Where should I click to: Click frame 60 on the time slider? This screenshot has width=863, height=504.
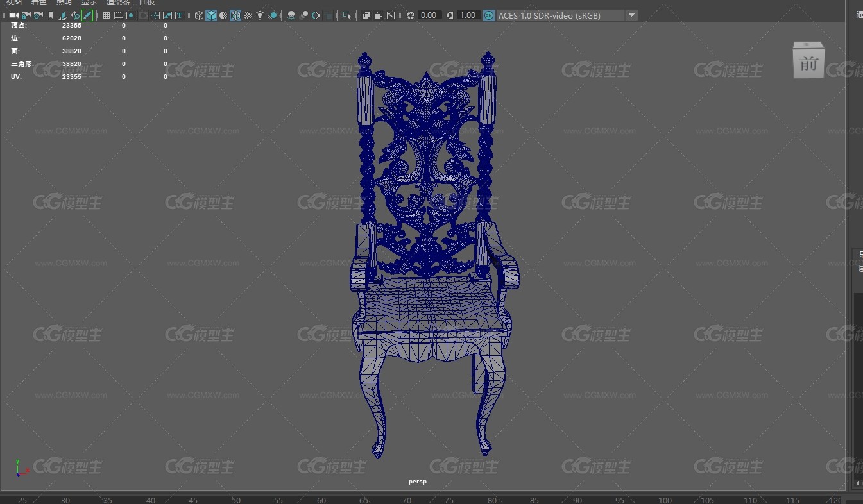(x=321, y=500)
